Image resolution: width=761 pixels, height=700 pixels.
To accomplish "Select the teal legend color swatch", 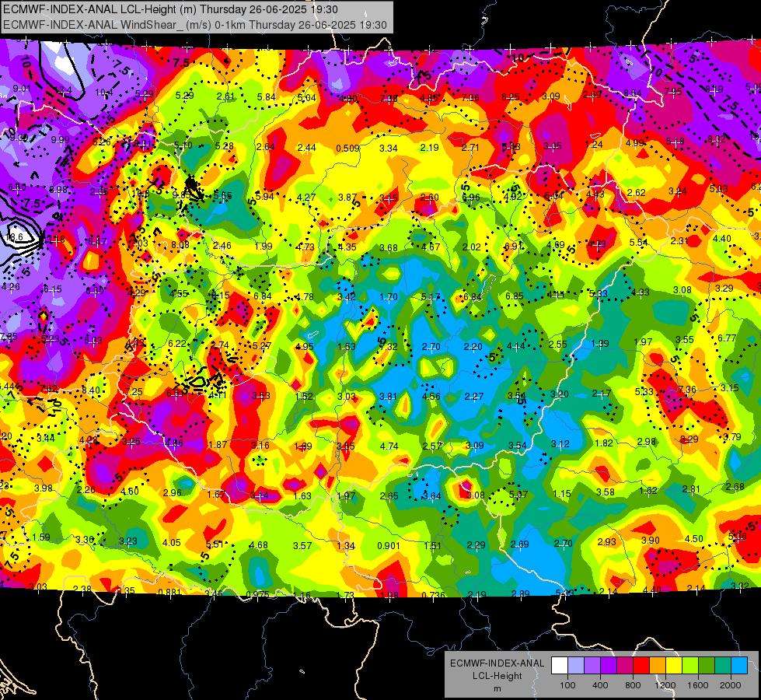I will pos(723,666).
